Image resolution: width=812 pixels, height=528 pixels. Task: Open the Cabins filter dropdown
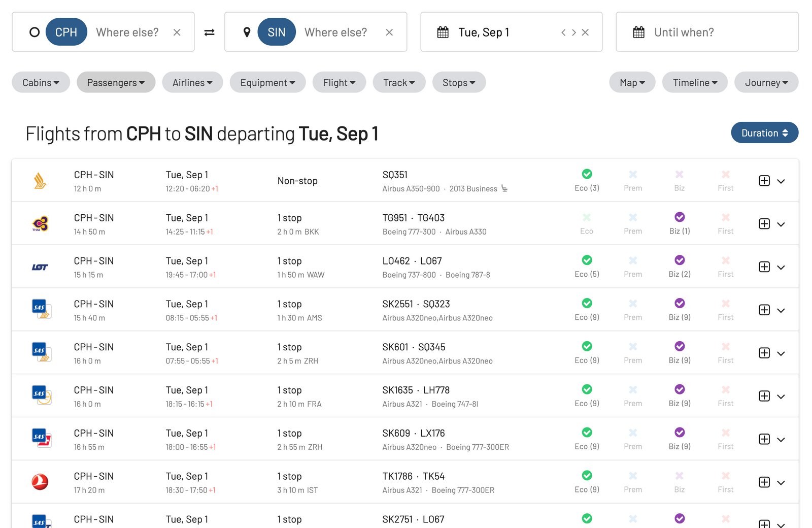[x=41, y=82]
